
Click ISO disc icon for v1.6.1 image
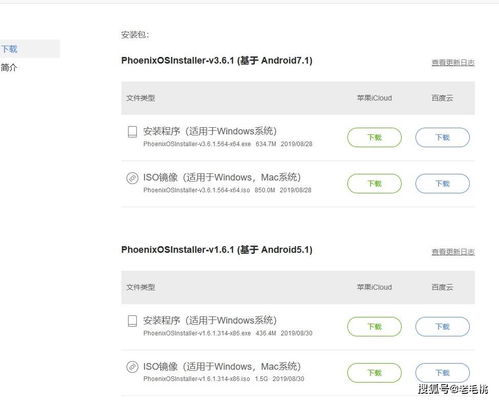tap(132, 367)
